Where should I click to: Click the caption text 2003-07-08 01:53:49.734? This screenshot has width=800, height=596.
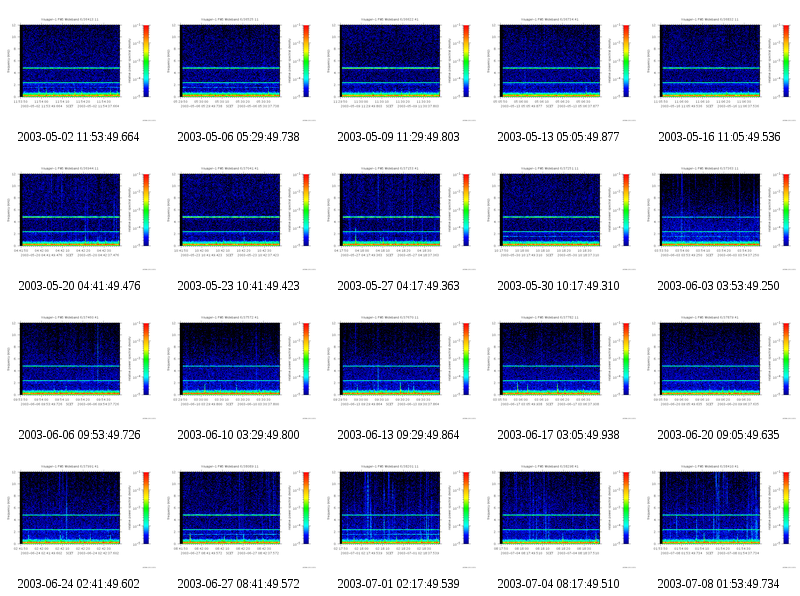click(718, 584)
